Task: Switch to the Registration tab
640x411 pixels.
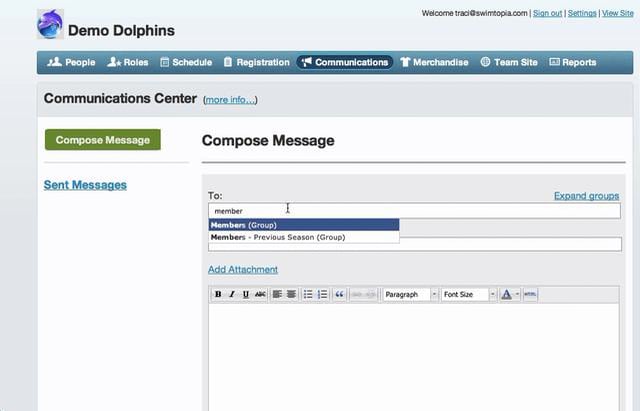Action: point(257,62)
